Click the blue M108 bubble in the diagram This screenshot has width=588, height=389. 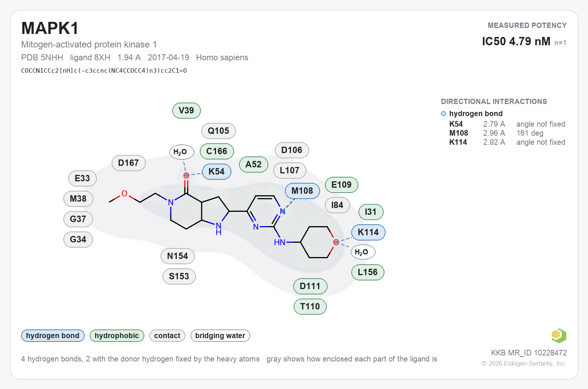pos(302,191)
